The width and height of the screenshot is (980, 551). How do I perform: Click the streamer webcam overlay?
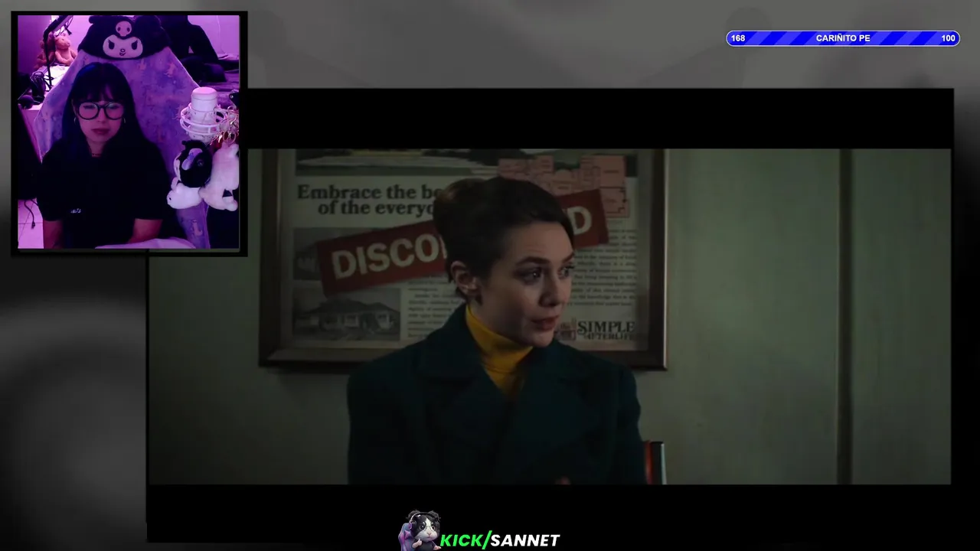[129, 132]
